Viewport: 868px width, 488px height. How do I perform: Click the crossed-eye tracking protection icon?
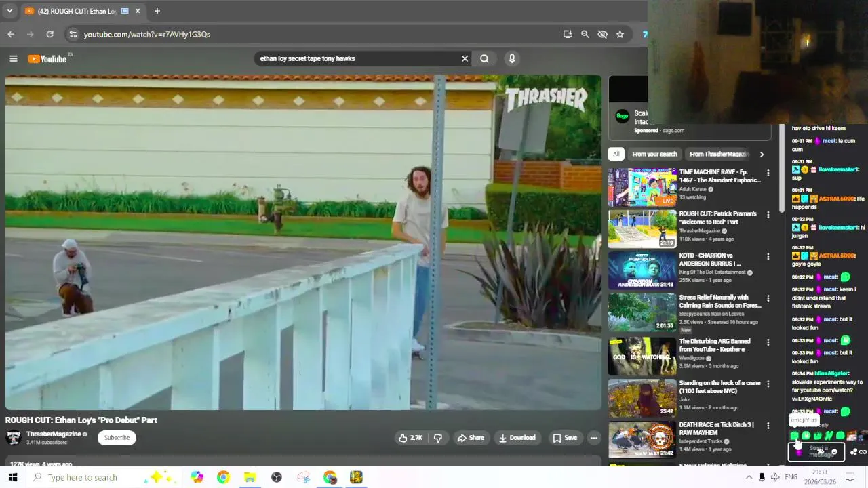tap(602, 34)
